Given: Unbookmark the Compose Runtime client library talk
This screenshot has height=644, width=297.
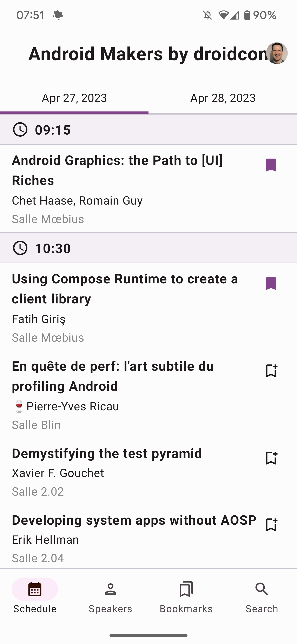Looking at the screenshot, I should click(x=271, y=283).
